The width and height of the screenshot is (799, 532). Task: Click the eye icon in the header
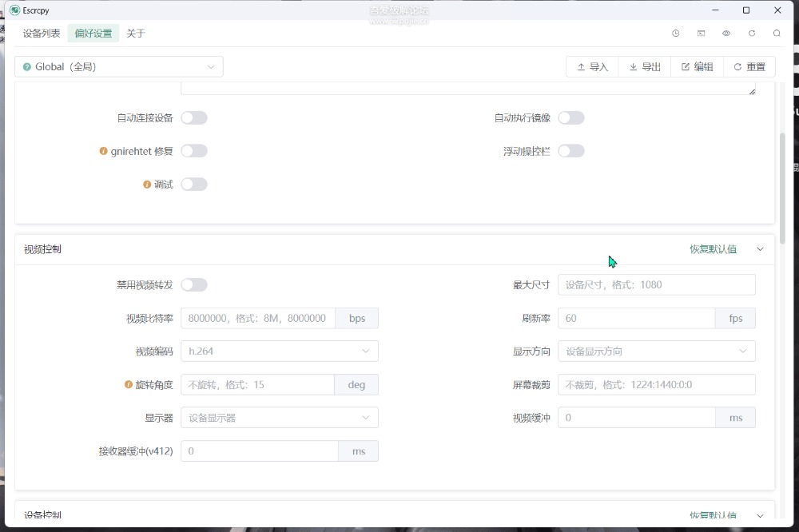pos(726,34)
